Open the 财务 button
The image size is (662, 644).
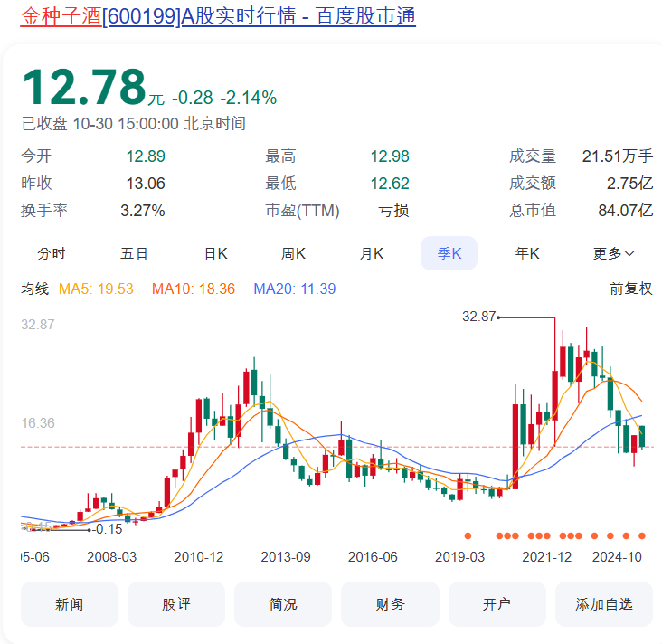click(390, 604)
